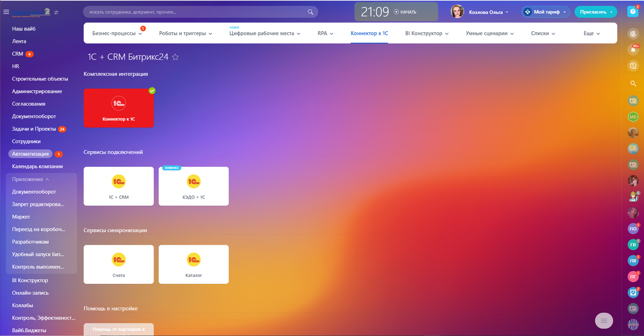
Task: Click the round floating menu button at bottom right
Action: (604, 321)
